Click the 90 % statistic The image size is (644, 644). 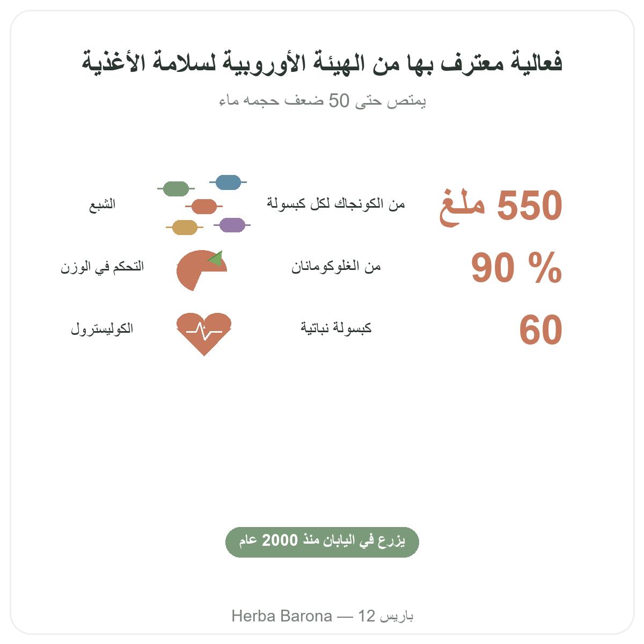point(517,268)
